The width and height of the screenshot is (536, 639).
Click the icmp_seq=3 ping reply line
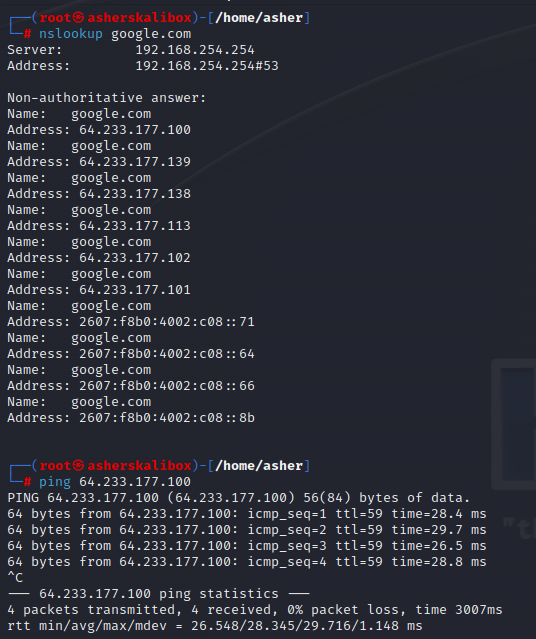point(247,546)
